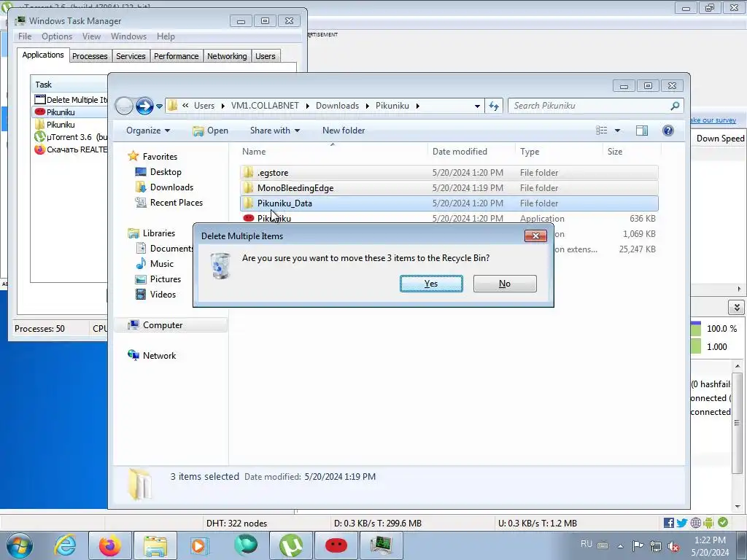Open µTorrent from the taskbar
Image resolution: width=747 pixels, height=560 pixels.
[x=290, y=545]
